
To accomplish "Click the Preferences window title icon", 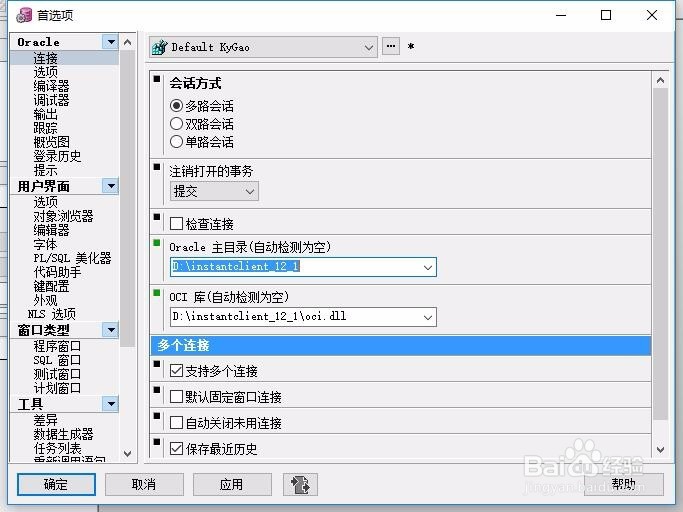I will pyautogui.click(x=24, y=15).
